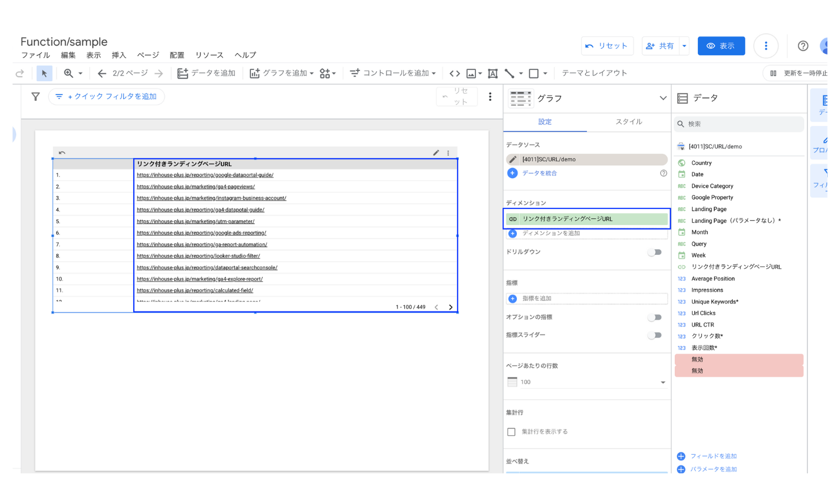Image resolution: width=840 pixels, height=504 pixels.
Task: Open the ファイル menu
Action: (36, 55)
